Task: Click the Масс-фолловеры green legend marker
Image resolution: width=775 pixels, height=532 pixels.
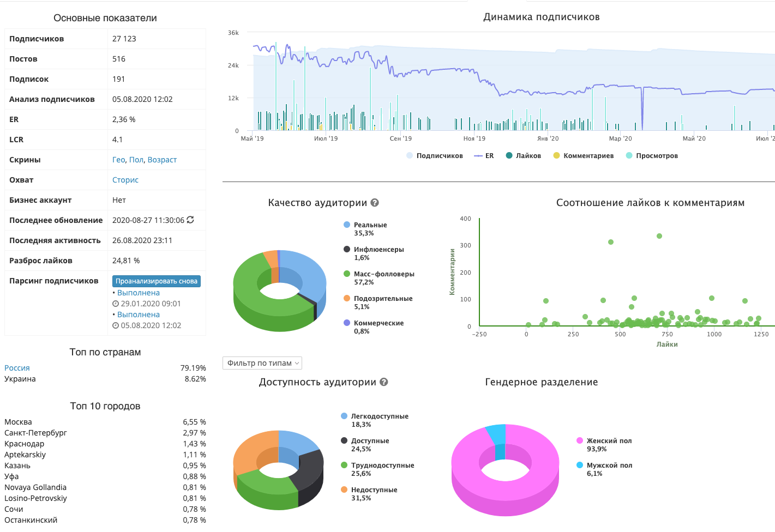Action: pyautogui.click(x=347, y=274)
